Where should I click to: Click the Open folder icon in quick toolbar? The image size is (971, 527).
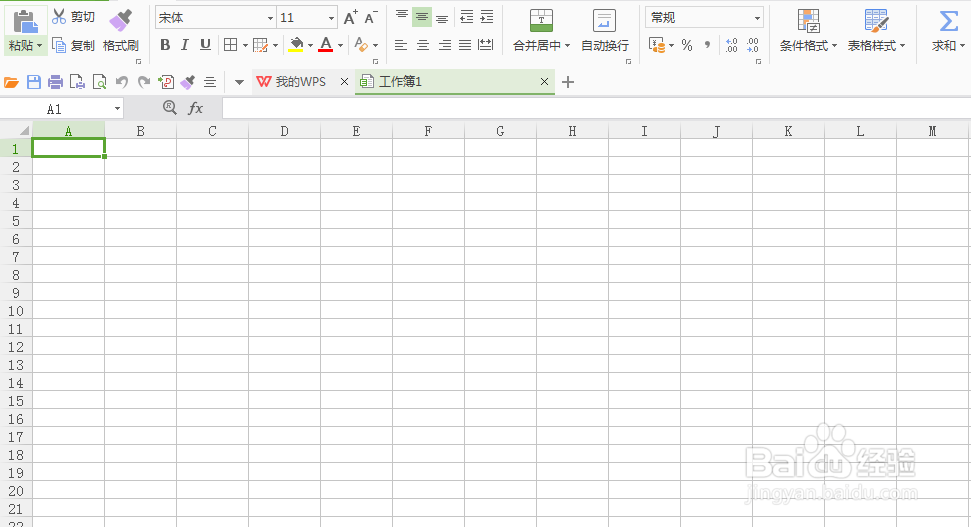(x=11, y=82)
